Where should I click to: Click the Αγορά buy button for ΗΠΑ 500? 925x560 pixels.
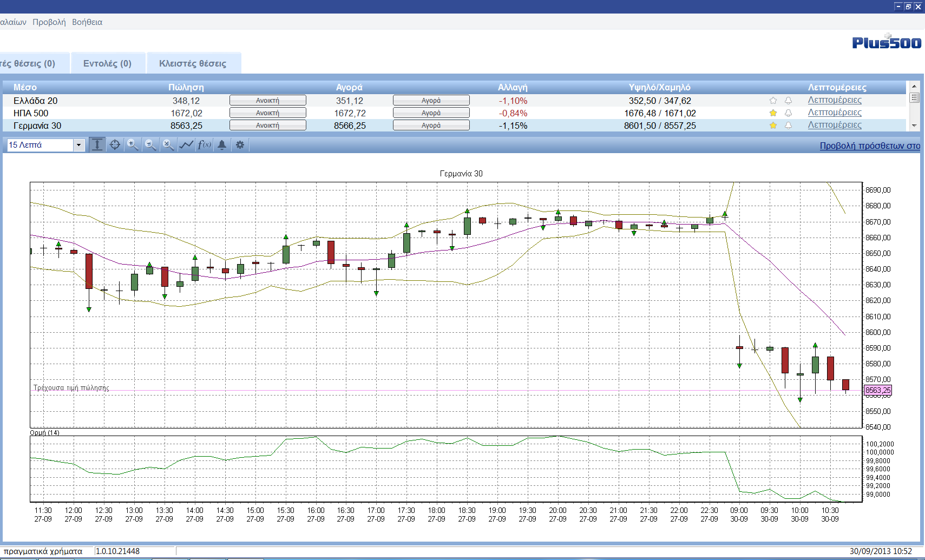pos(431,113)
